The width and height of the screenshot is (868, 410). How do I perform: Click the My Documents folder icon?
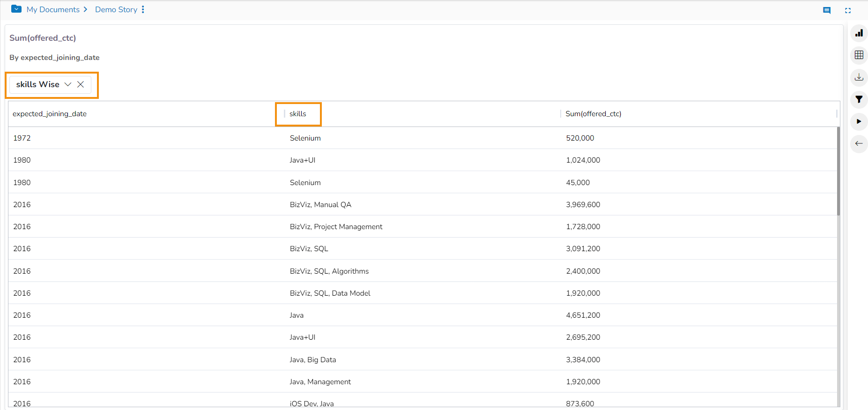tap(16, 9)
